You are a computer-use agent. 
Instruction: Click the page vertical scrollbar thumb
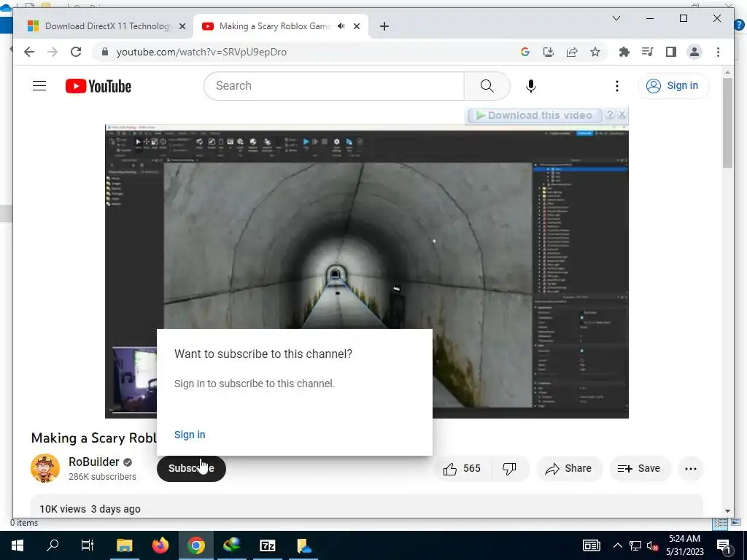point(727,122)
